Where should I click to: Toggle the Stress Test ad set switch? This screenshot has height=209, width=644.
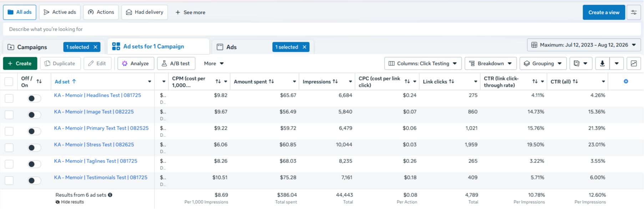point(34,148)
